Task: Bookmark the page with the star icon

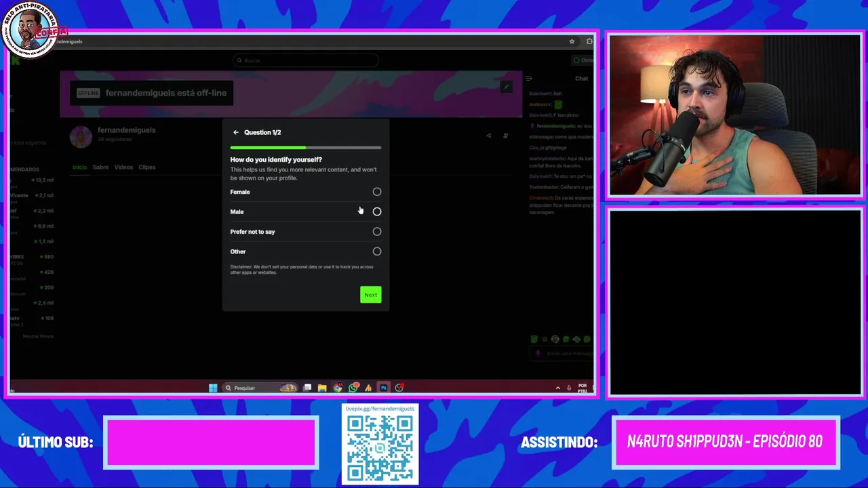Action: pyautogui.click(x=572, y=41)
